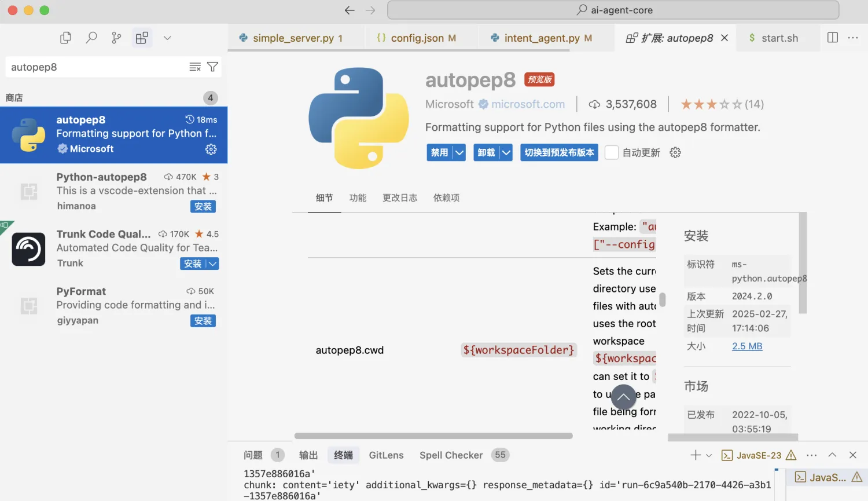Open the Source Control view icon
Image resolution: width=868 pixels, height=501 pixels.
116,38
